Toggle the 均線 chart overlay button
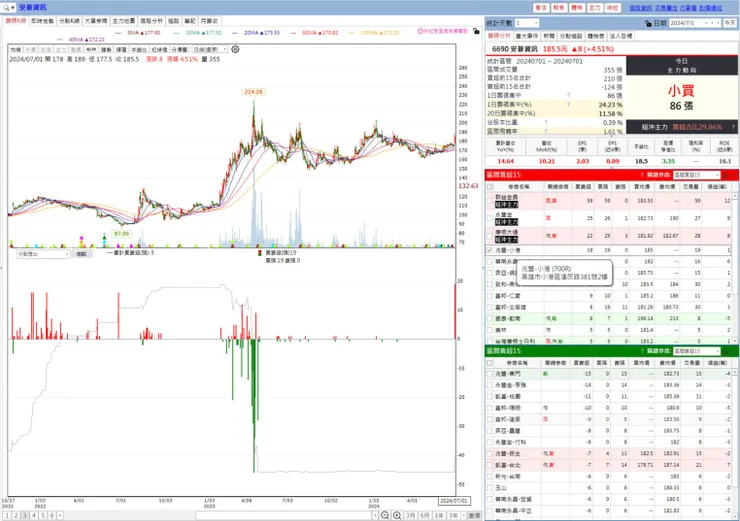The image size is (740, 521). click(x=16, y=49)
